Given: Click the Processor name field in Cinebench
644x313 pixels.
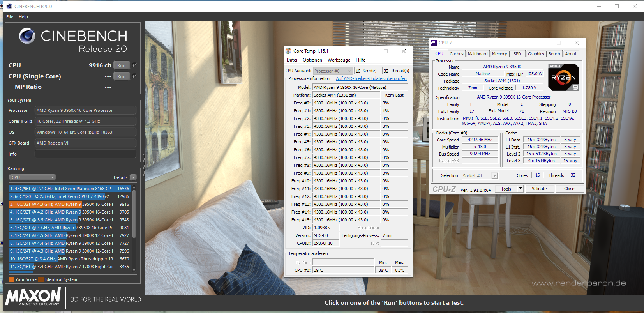Looking at the screenshot, I should pyautogui.click(x=85, y=110).
